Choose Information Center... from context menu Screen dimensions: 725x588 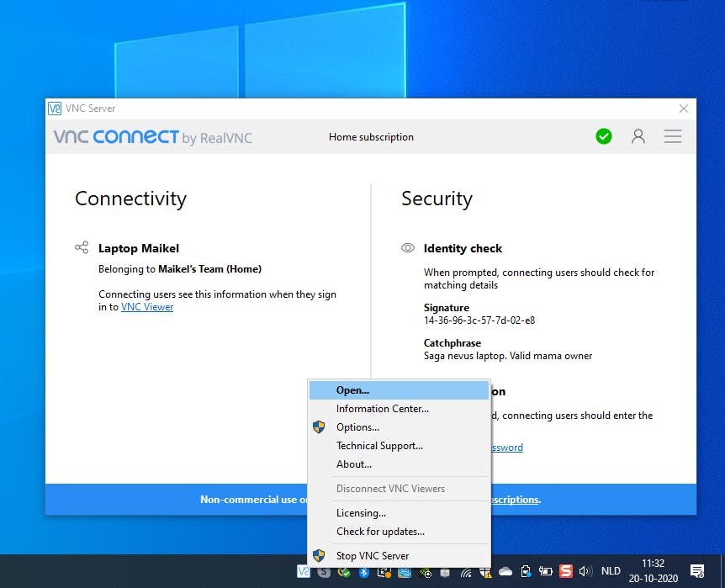(x=399, y=409)
